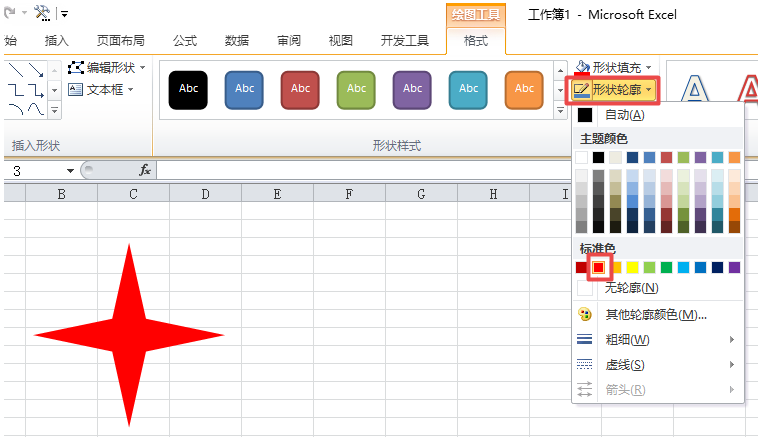Apply the orange Abc shape style
The height and width of the screenshot is (439, 760).
pyautogui.click(x=524, y=88)
